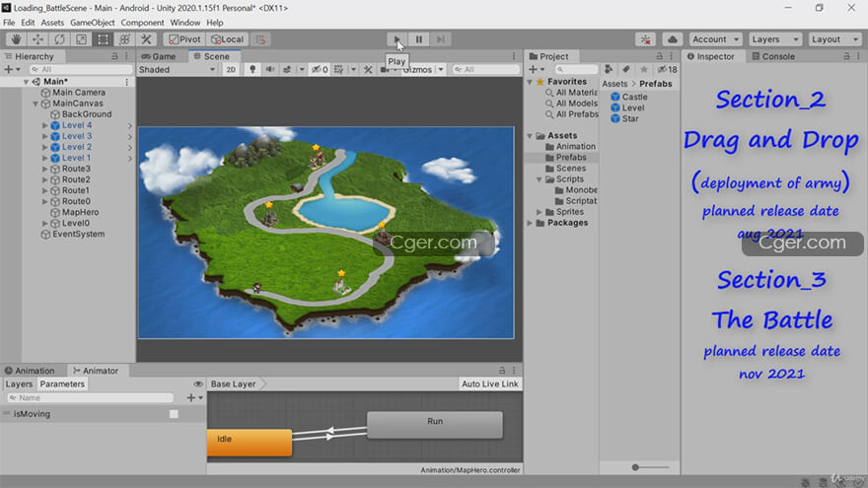868x488 pixels.
Task: Open the Layers dropdown
Action: click(774, 39)
